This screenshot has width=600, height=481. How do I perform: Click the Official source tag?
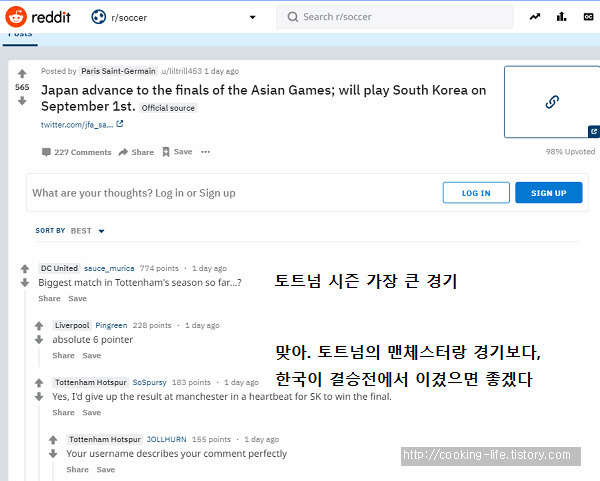coord(168,108)
